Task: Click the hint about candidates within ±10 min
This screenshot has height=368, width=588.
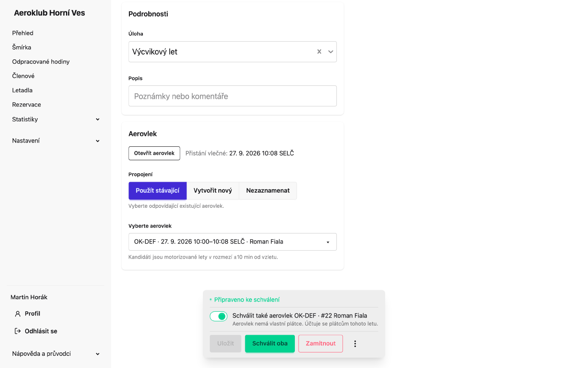Action: point(203,257)
